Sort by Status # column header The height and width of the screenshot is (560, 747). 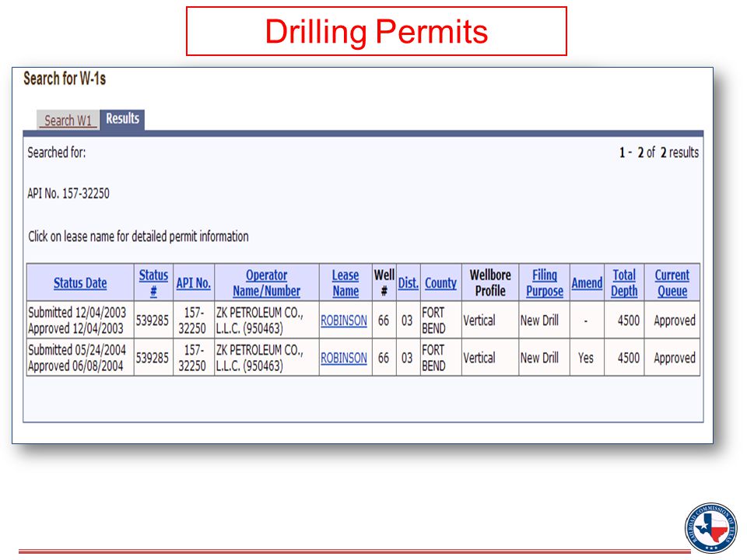point(153,283)
